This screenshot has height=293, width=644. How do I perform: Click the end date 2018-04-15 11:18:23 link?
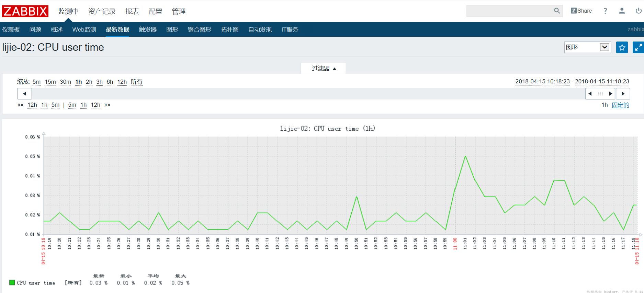(602, 81)
